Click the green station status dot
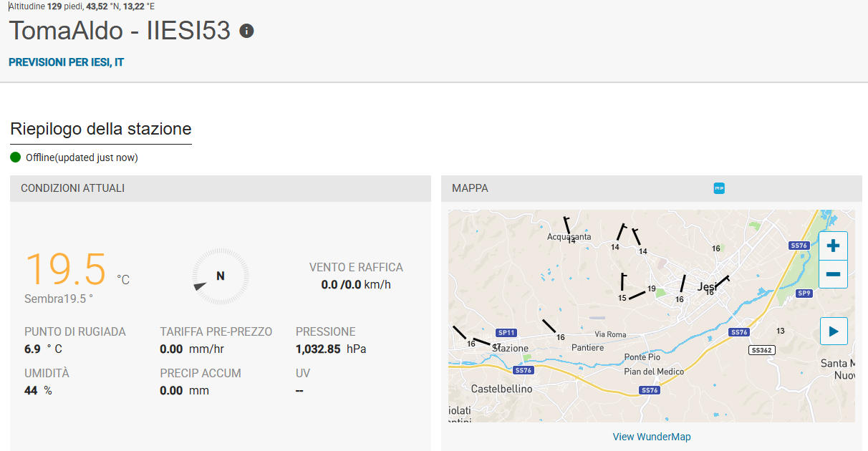Image resolution: width=868 pixels, height=451 pixels. pos(16,157)
